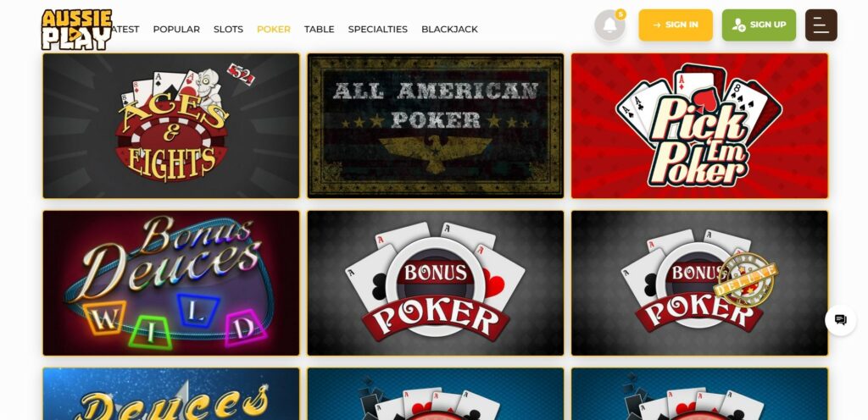Open Bonus Poker Deluxe game thumbnail

[699, 283]
